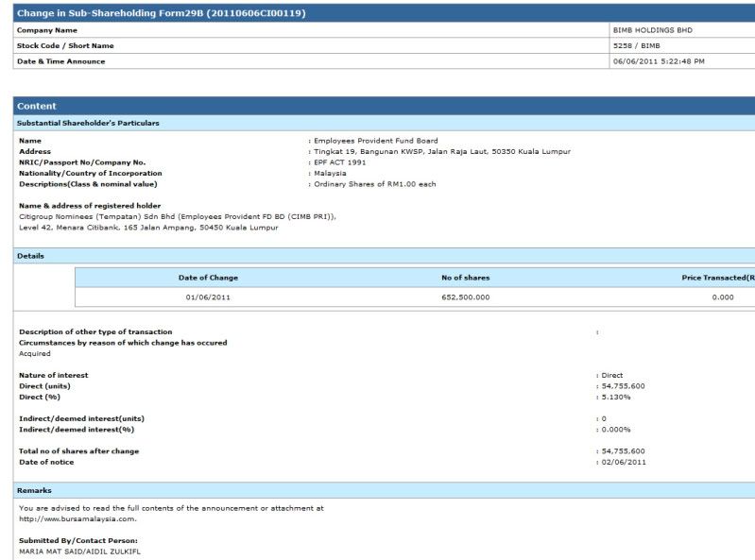The image size is (755, 560).
Task: Select the 01/06/2011 date cell
Action: point(208,297)
